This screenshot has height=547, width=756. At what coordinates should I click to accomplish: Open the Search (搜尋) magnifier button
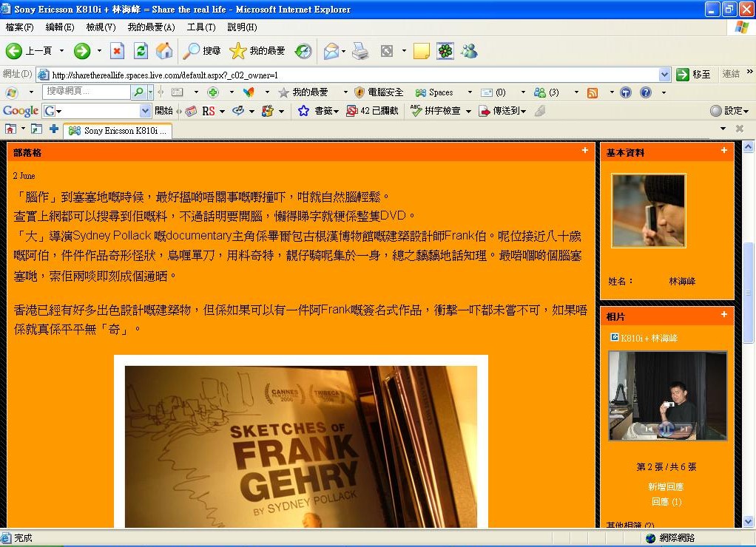201,50
